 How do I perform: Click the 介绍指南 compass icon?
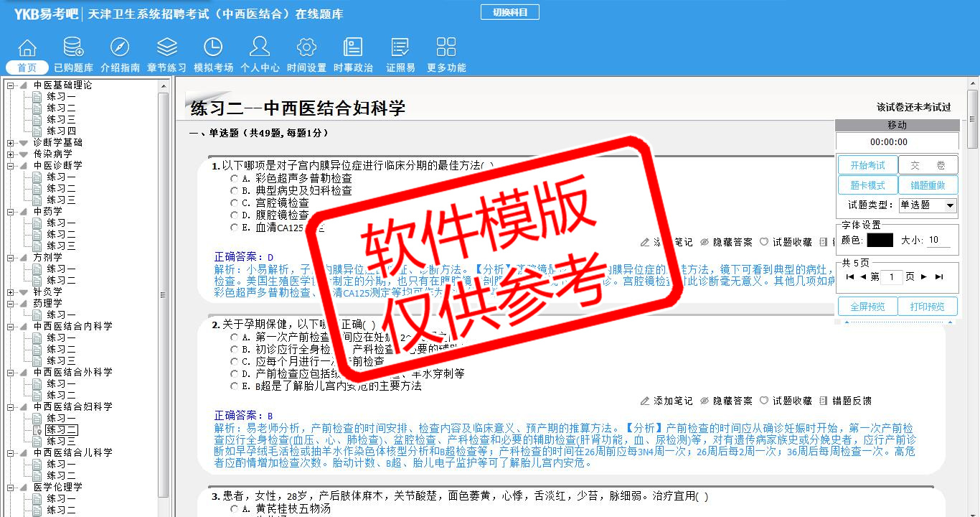[x=120, y=48]
